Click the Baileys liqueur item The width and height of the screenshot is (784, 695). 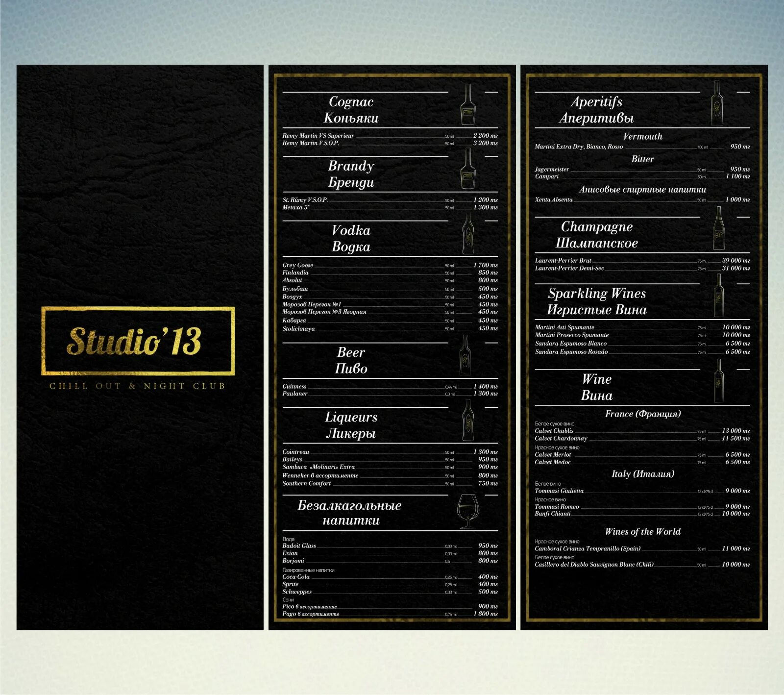point(390,459)
